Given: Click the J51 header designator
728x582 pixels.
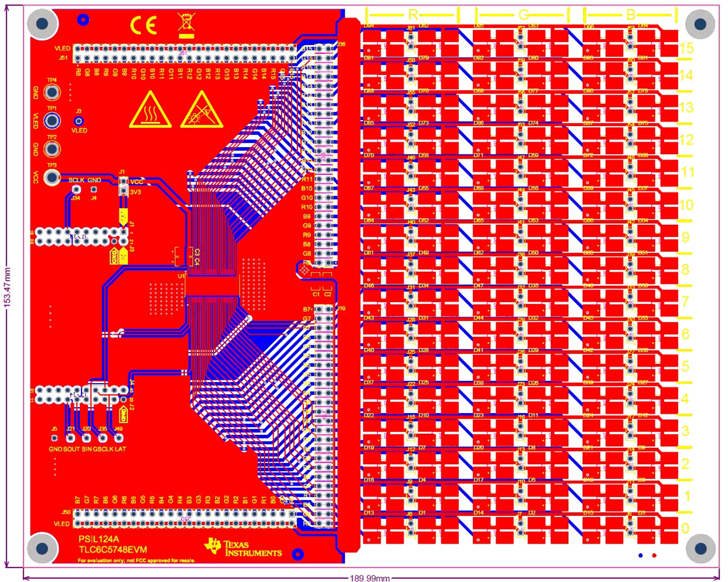Looking at the screenshot, I should click(63, 57).
